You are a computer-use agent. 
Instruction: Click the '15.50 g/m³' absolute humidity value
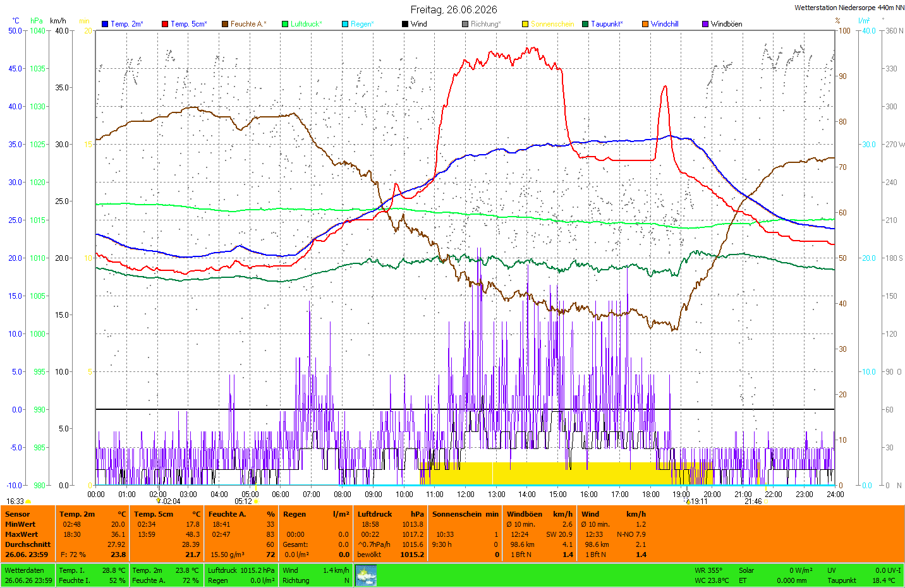pos(228,555)
